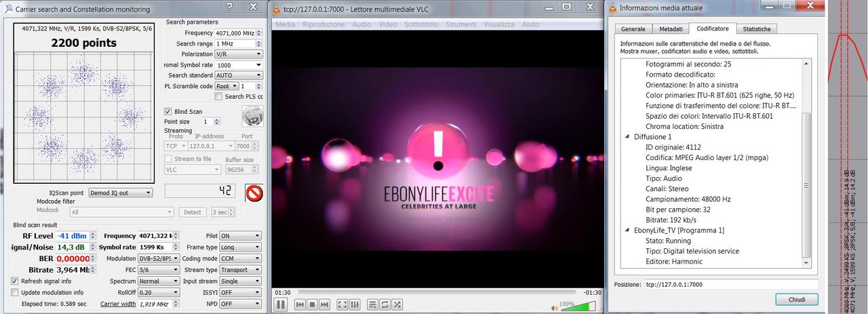Adjust VLC volume slider
868x314 pixels.
pyautogui.click(x=578, y=307)
